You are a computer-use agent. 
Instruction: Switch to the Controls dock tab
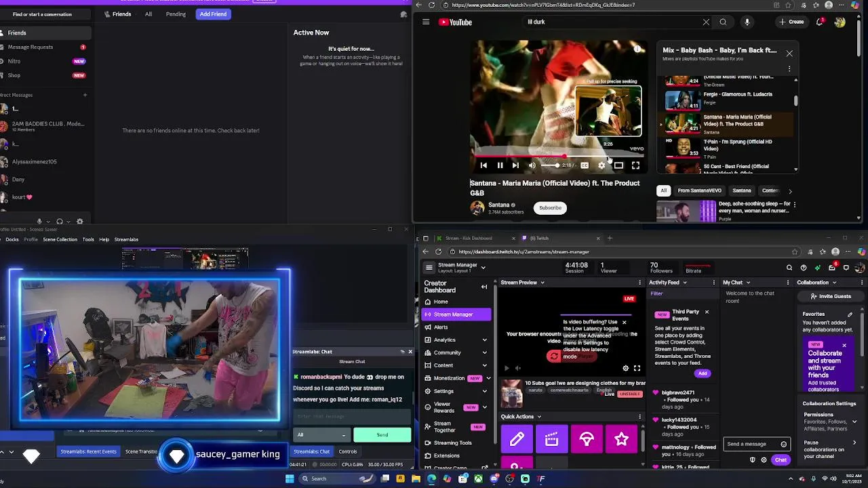(x=348, y=451)
